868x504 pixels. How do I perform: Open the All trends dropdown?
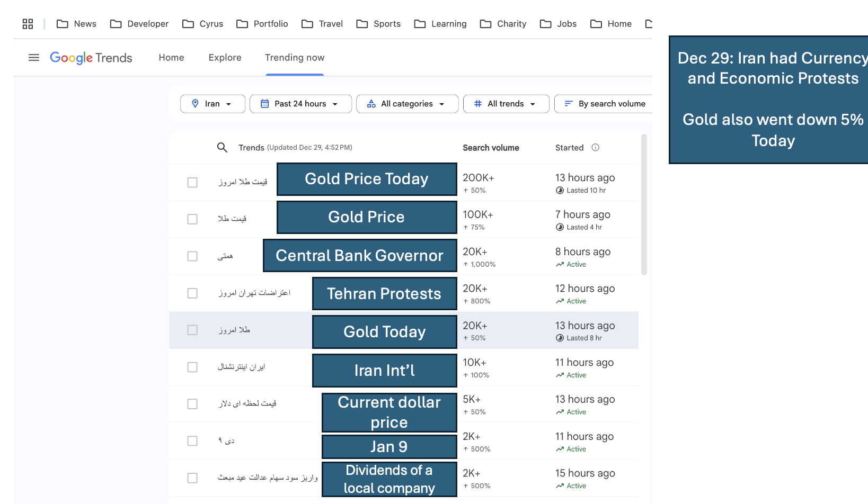point(506,104)
